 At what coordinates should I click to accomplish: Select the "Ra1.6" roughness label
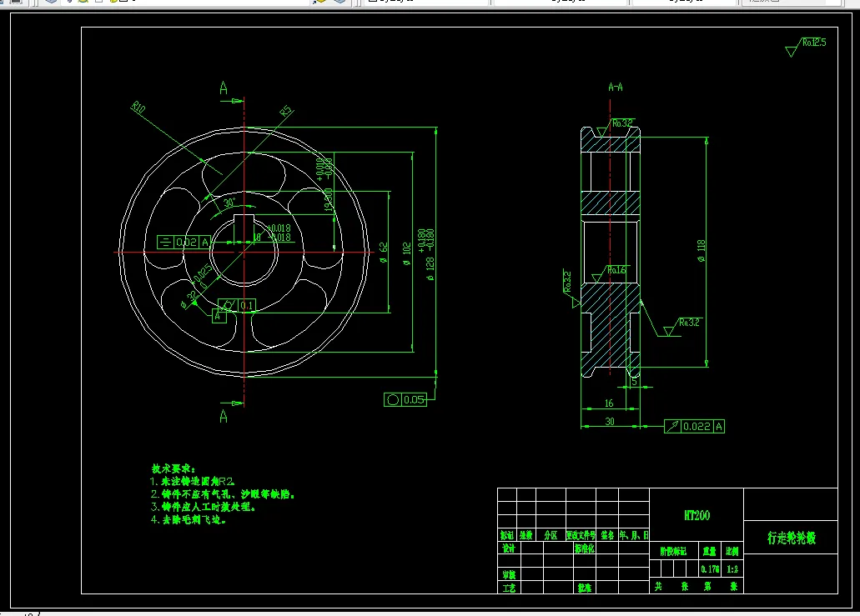[616, 270]
